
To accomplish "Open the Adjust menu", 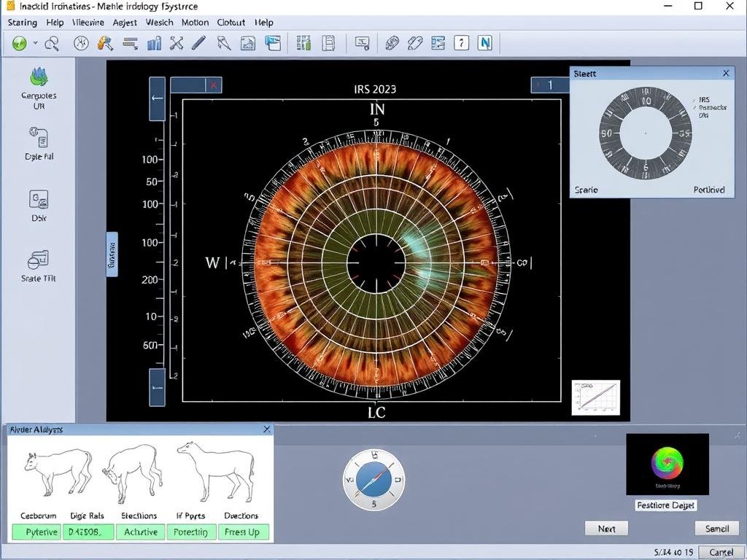I will tap(124, 23).
